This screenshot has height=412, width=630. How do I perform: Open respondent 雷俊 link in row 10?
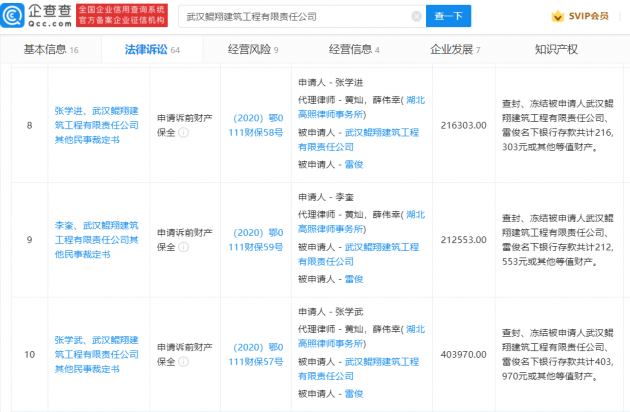click(354, 394)
